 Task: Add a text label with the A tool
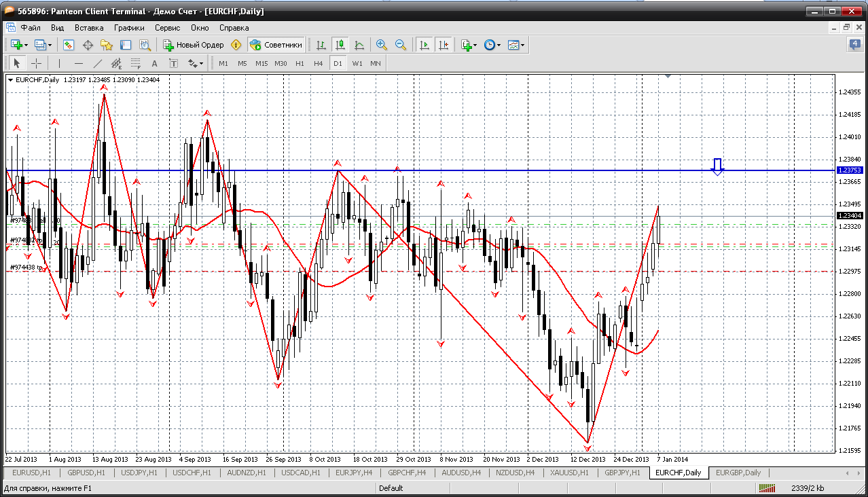154,63
